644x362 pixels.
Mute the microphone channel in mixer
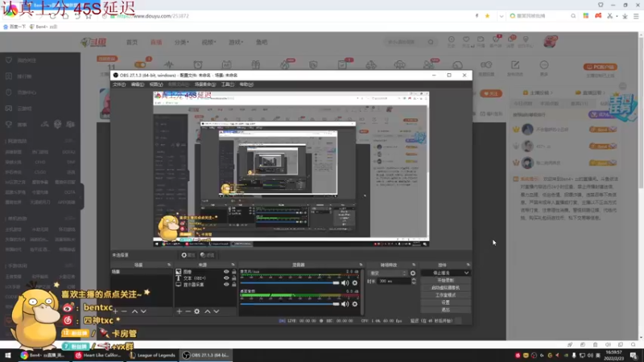345,283
